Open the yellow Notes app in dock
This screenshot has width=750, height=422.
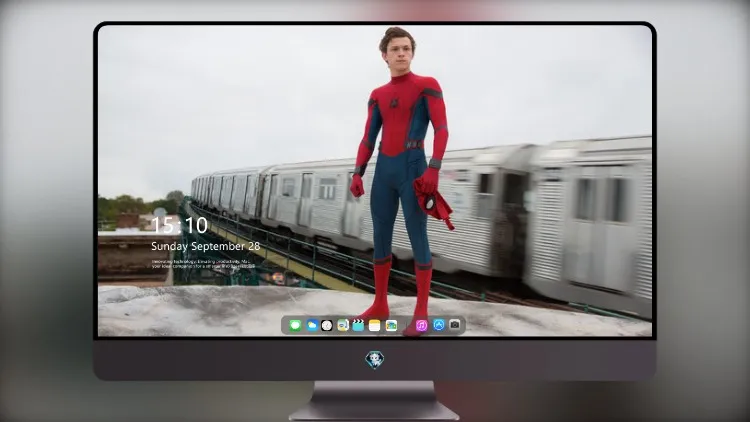point(375,325)
